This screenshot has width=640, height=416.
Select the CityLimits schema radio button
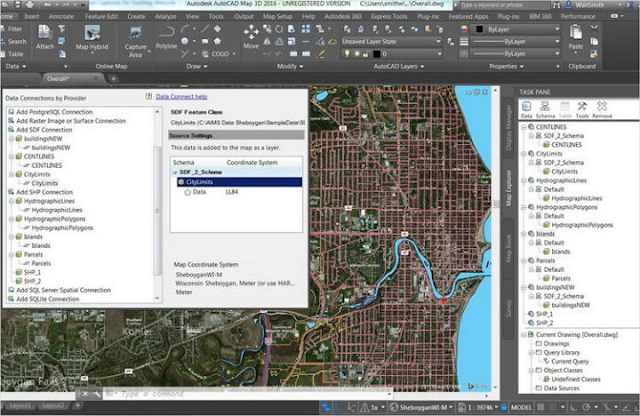pos(180,182)
